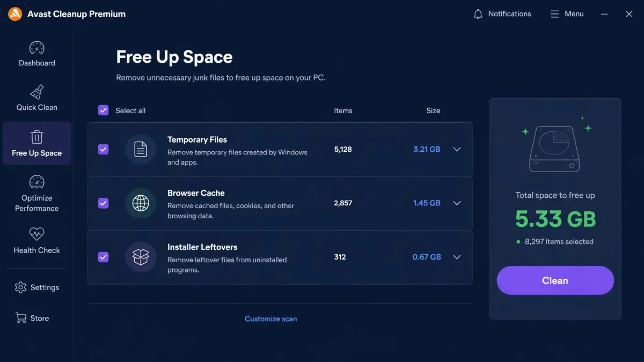Click the 2,857 items count
The image size is (644, 362).
coord(343,203)
